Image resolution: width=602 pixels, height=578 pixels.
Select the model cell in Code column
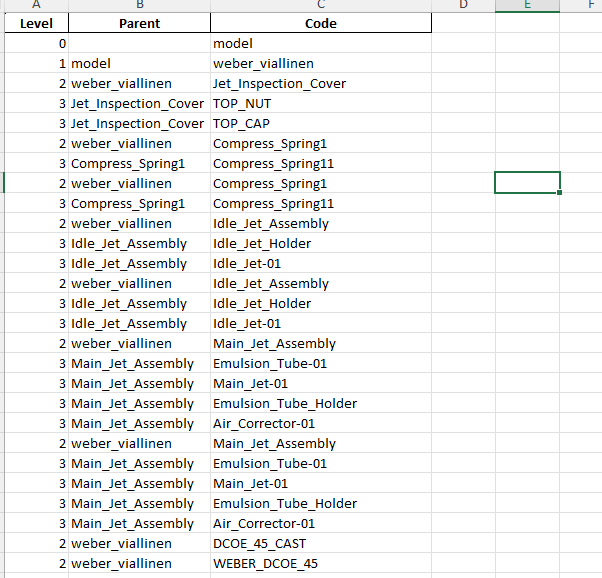pyautogui.click(x=320, y=43)
